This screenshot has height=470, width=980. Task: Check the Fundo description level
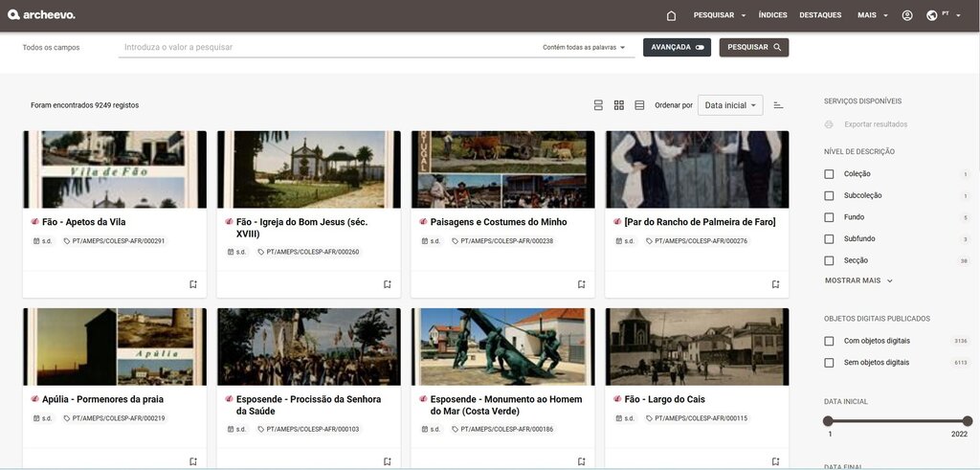pos(829,217)
